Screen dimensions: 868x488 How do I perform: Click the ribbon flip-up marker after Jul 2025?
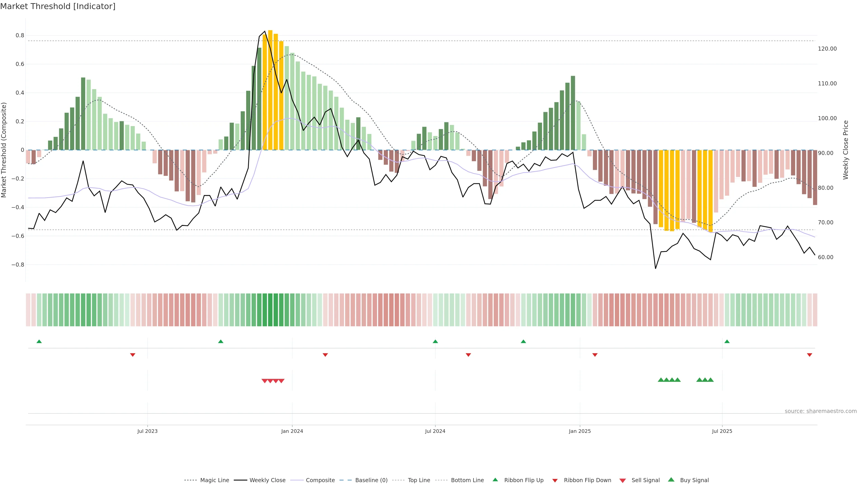(727, 342)
